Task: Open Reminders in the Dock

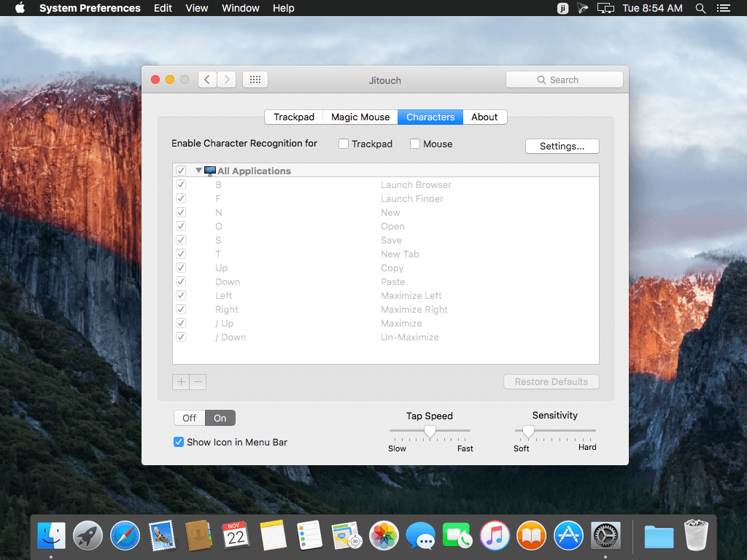Action: pos(309,535)
